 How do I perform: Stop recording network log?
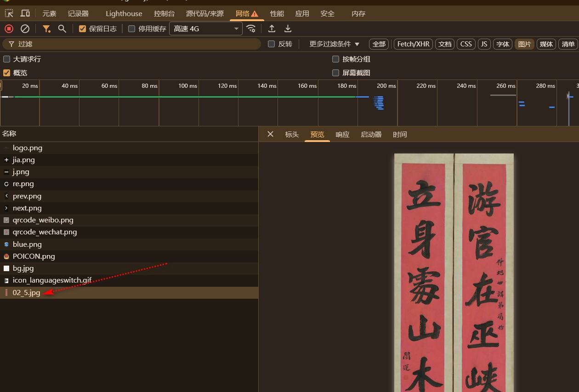[9, 28]
